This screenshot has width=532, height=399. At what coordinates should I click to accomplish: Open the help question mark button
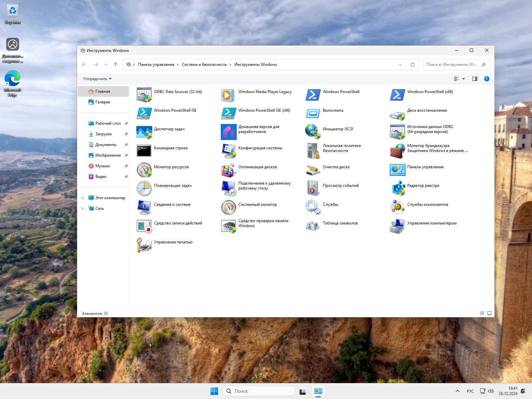point(487,79)
